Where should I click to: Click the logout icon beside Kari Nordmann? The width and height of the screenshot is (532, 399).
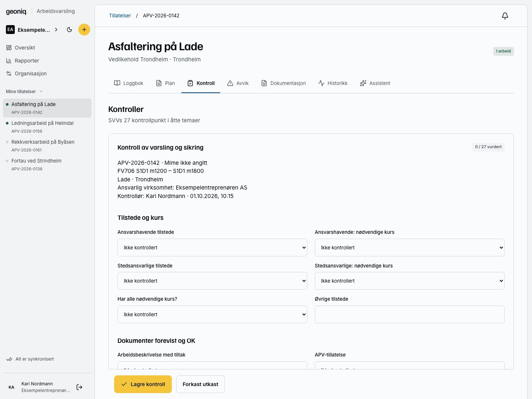tap(79, 387)
